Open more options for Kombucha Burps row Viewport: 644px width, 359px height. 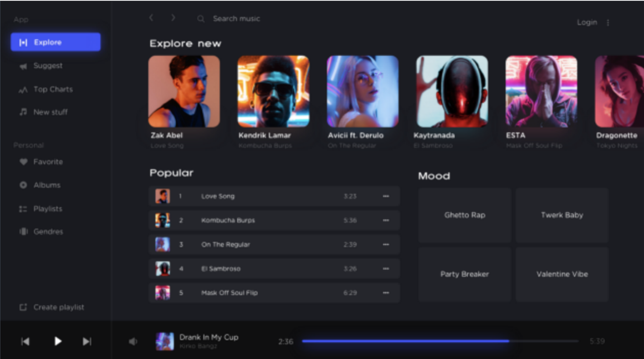coord(386,220)
